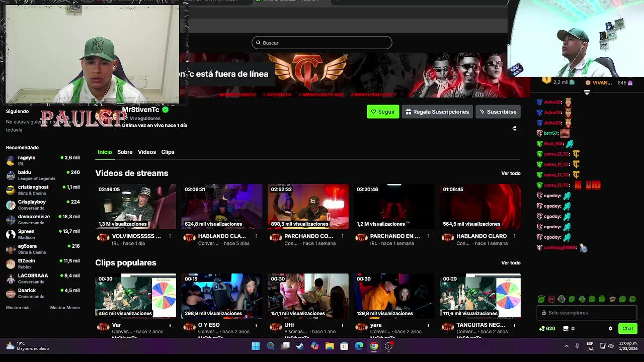Image resolution: width=644 pixels, height=362 pixels.
Task: Open options menu for HABLANDO CLA... video
Action: tap(256, 236)
